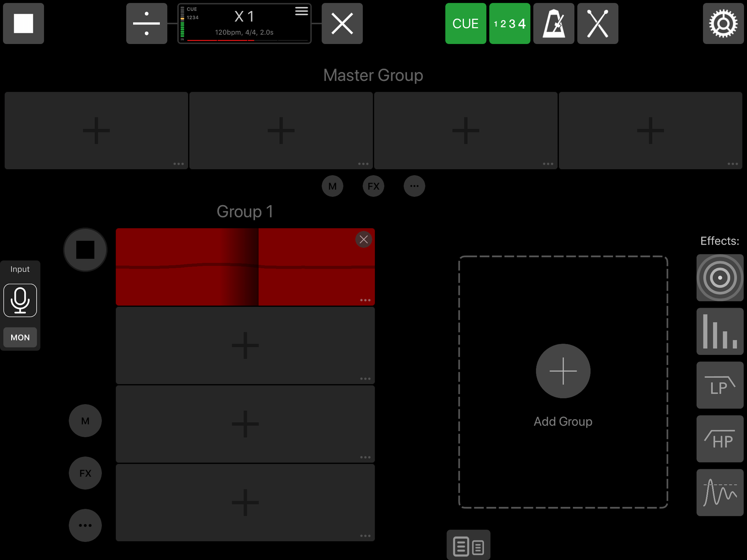Click Master Group FX button

point(373,186)
